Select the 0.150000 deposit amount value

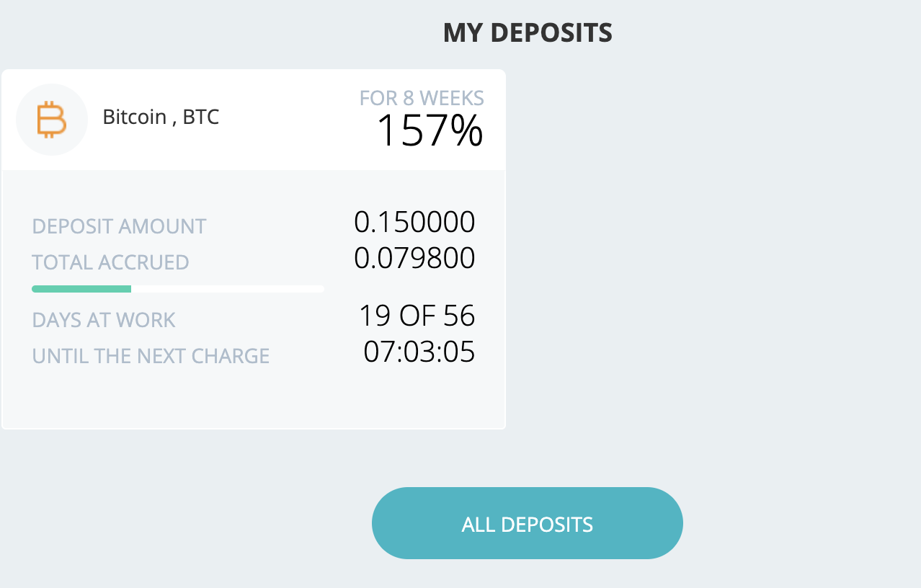(x=414, y=223)
